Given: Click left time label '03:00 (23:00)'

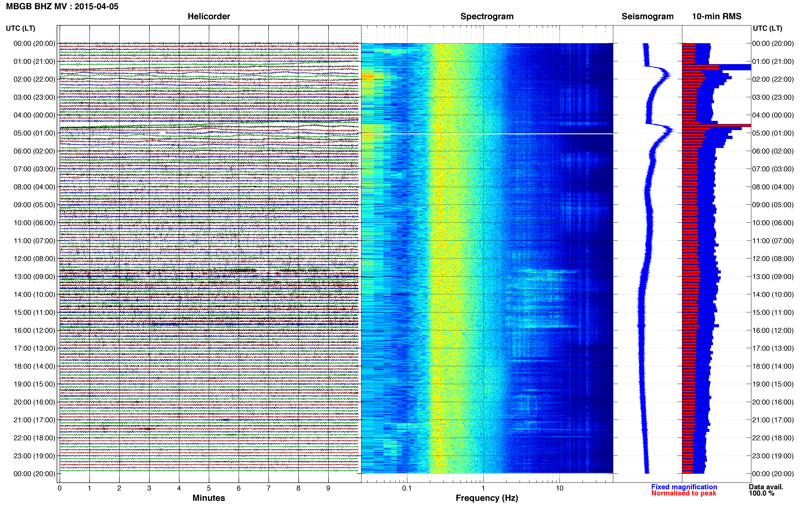Looking at the screenshot, I should tap(34, 97).
